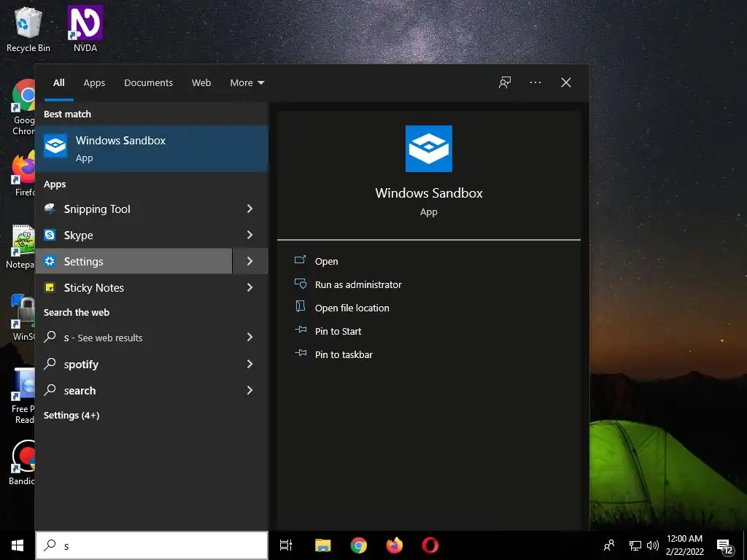Expand the Skype result arrow
The width and height of the screenshot is (747, 560).
tap(249, 235)
